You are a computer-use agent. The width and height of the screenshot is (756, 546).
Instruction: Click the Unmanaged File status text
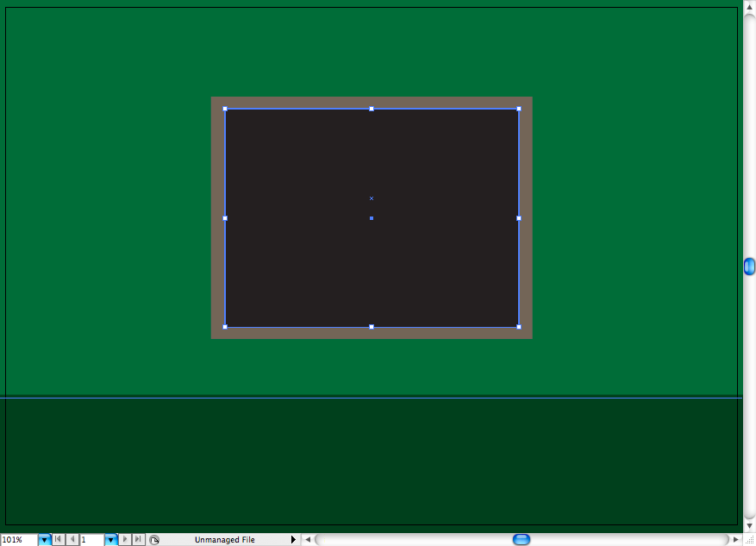coord(225,540)
